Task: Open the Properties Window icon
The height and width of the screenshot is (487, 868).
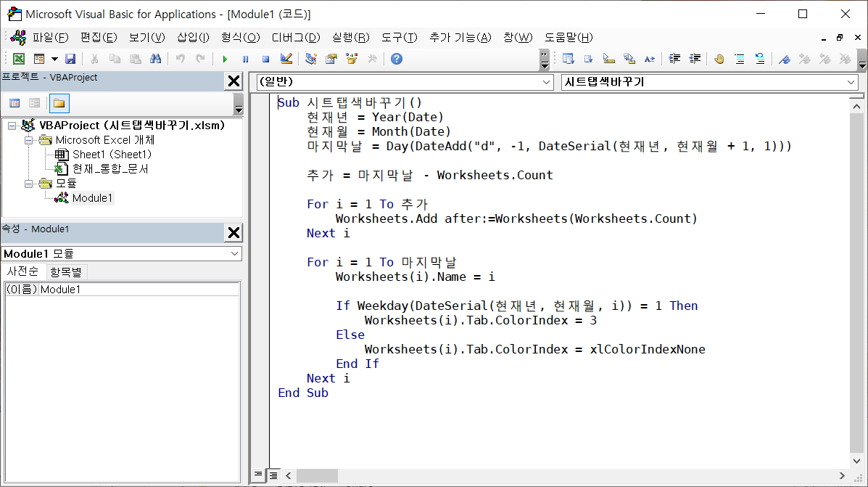Action: [x=331, y=59]
